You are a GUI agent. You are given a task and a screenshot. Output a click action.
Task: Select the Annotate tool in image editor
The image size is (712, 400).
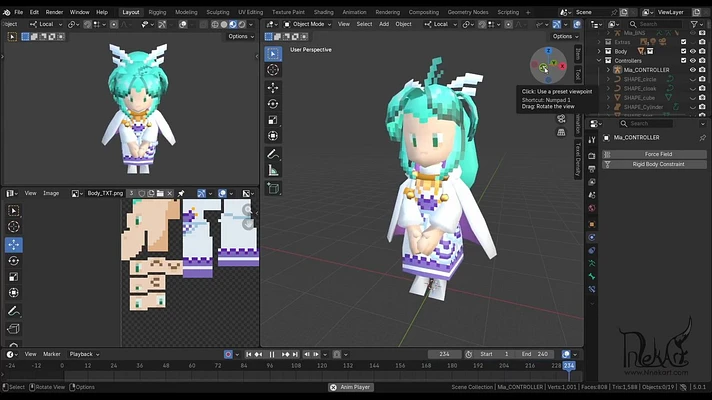14,311
